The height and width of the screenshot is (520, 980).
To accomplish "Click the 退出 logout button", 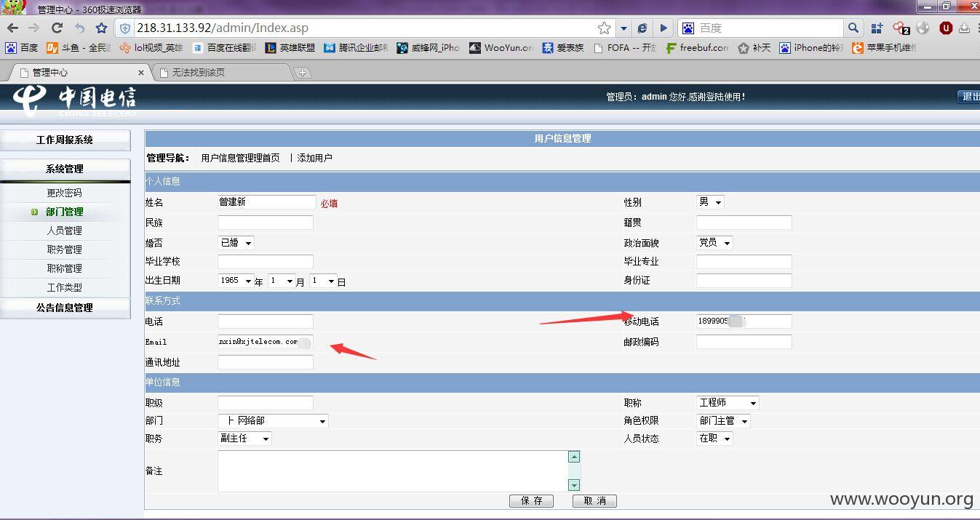I will (x=968, y=96).
